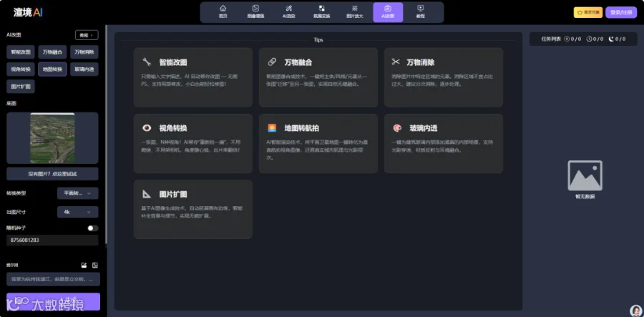Open the 教程 tutorial icon in navbar

420,12
